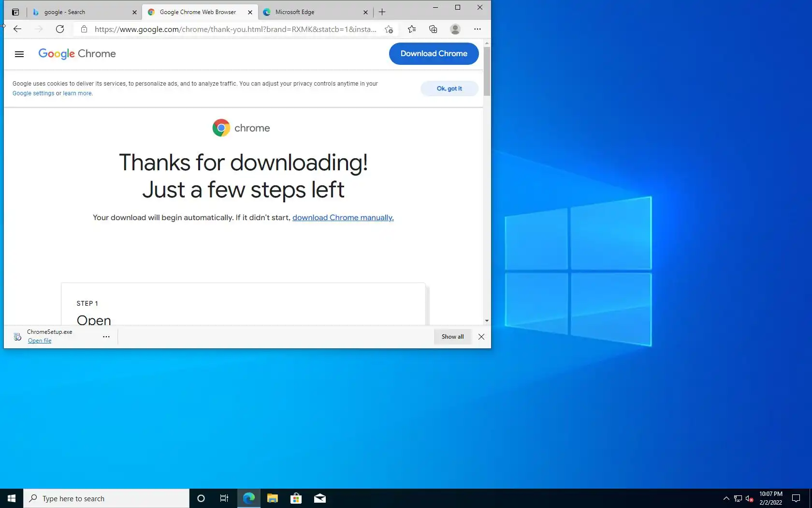Open Microsoft Store from the taskbar
812x508 pixels.
[296, 498]
